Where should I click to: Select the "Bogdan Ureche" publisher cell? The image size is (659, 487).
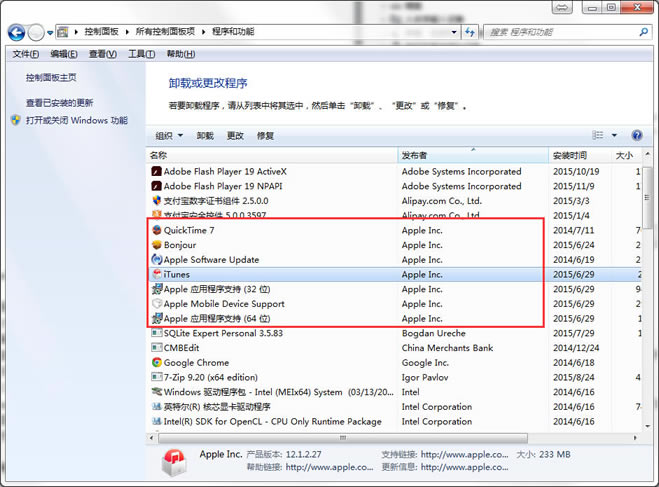coord(434,333)
